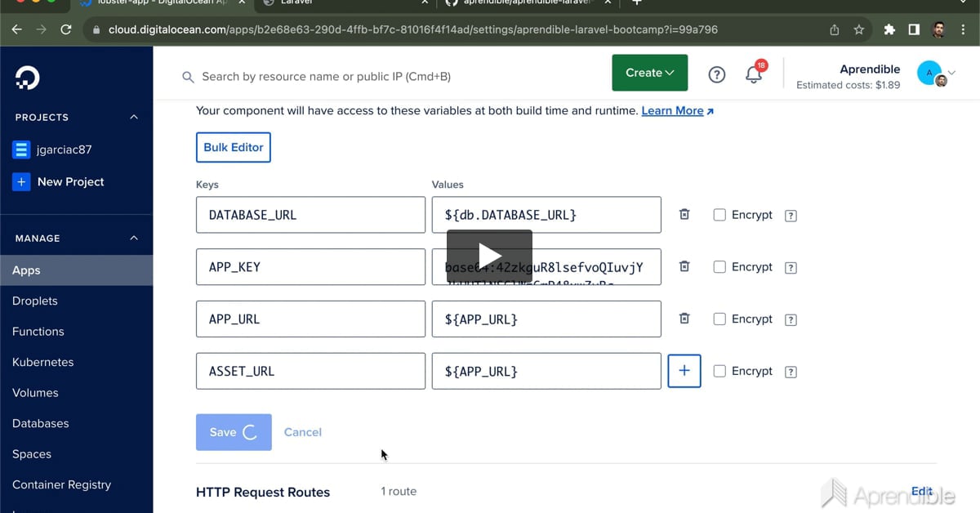Click the APP_KEY key field
Screen dimensions: 980x513
(310, 267)
